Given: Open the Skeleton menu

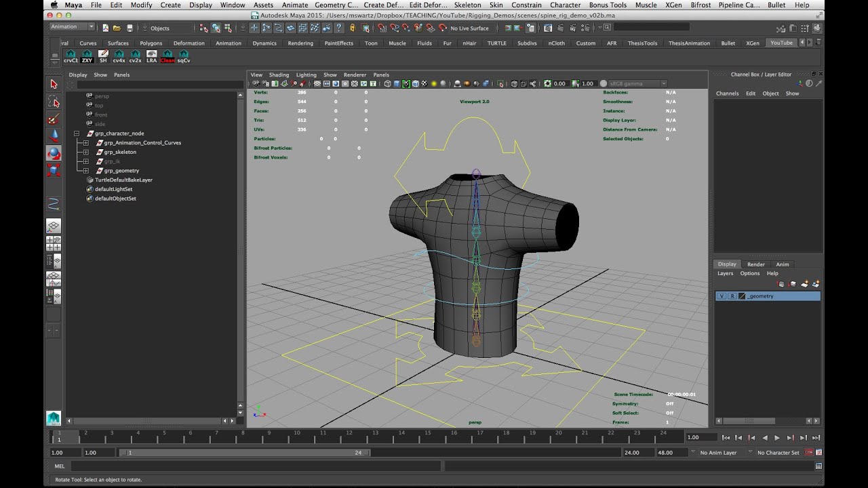Looking at the screenshot, I should point(467,5).
